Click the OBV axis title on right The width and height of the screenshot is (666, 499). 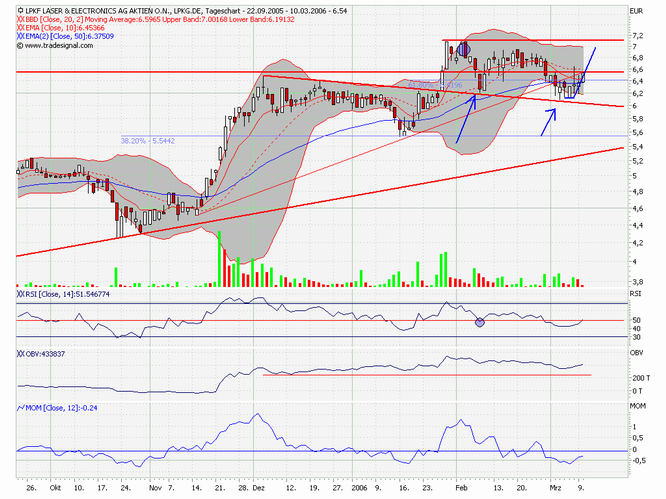636,352
